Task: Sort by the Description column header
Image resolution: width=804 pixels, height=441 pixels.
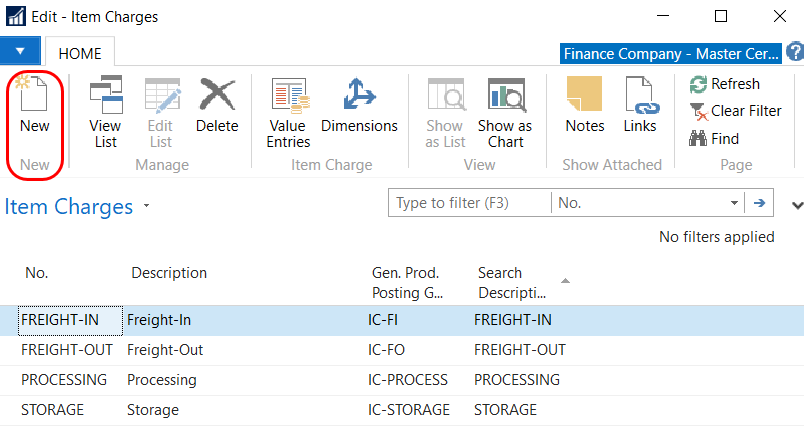Action: (x=169, y=273)
